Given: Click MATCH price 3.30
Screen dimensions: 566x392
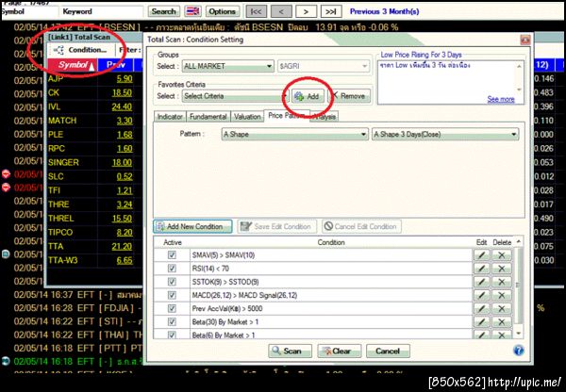Looking at the screenshot, I should click(x=125, y=121).
